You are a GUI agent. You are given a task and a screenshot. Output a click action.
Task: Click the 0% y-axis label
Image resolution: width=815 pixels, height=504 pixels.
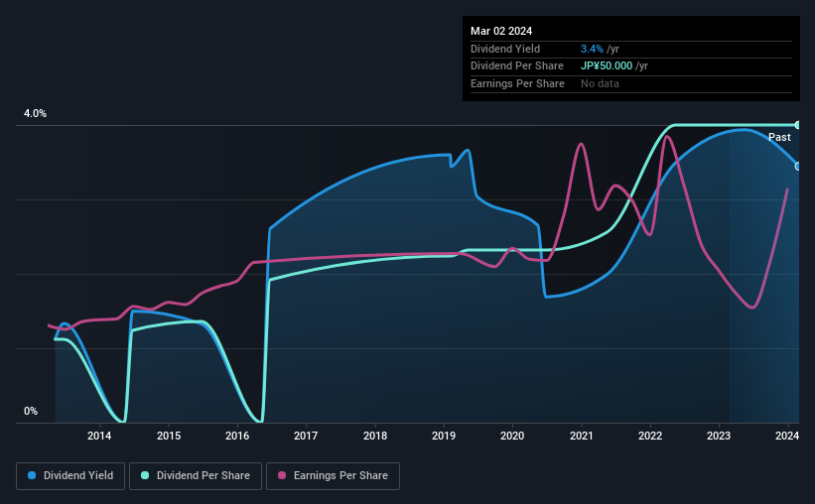point(31,411)
